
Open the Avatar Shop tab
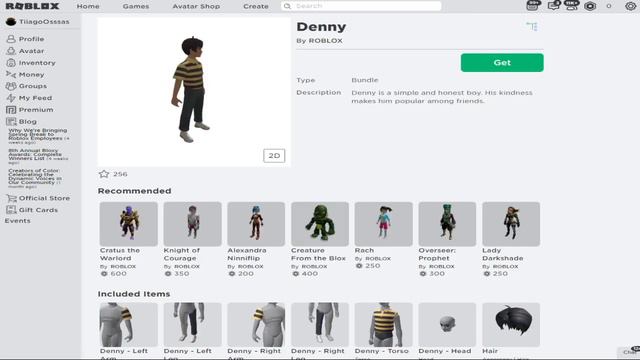tap(196, 7)
